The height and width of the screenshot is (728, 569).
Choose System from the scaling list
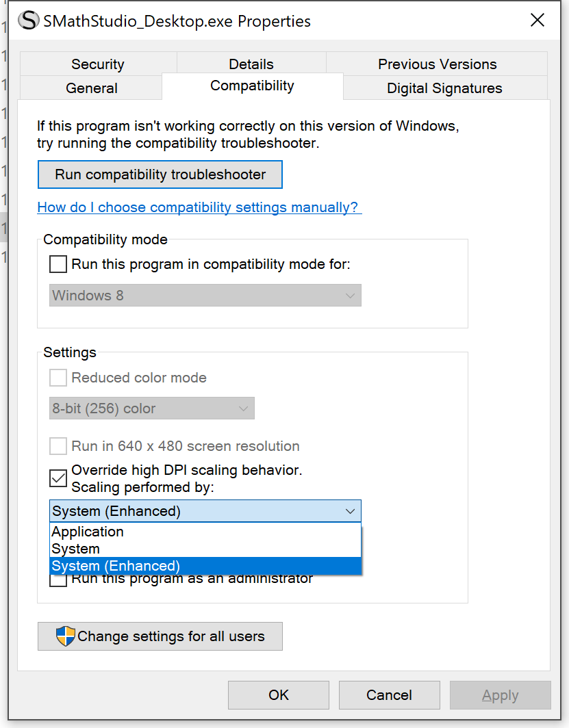click(76, 549)
